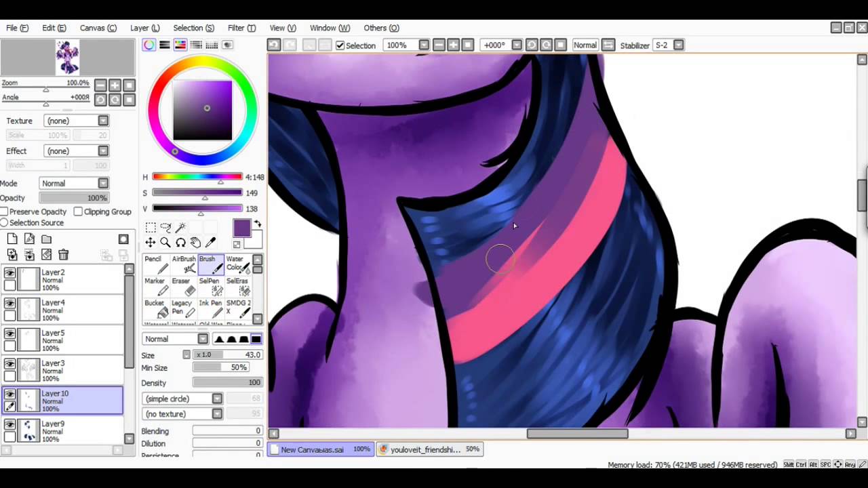The height and width of the screenshot is (488, 868).
Task: Open the Edit menu
Action: (54, 28)
